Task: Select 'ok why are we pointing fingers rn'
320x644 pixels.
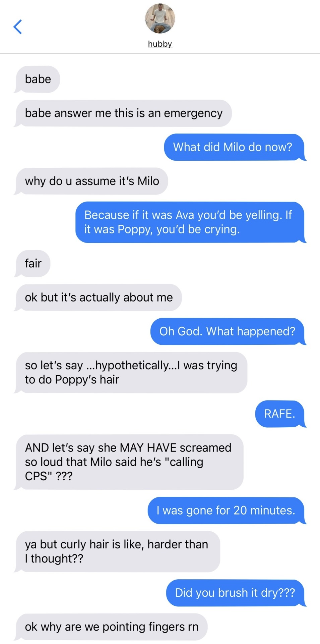Action: [111, 627]
